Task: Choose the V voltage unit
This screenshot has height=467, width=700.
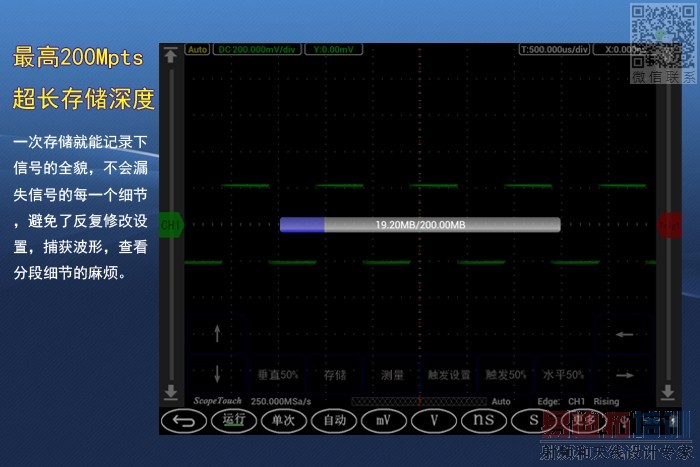Action: 434,421
